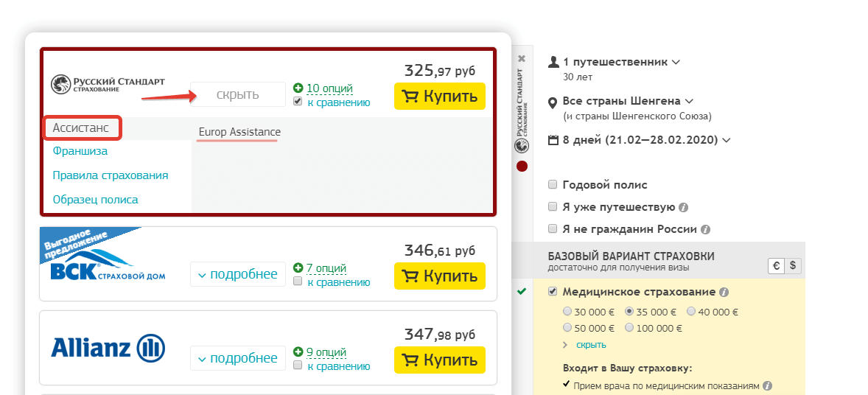The image size is (868, 395).
Task: Click the Выгодное предложение ribbon on ВСК
Action: pos(81,244)
